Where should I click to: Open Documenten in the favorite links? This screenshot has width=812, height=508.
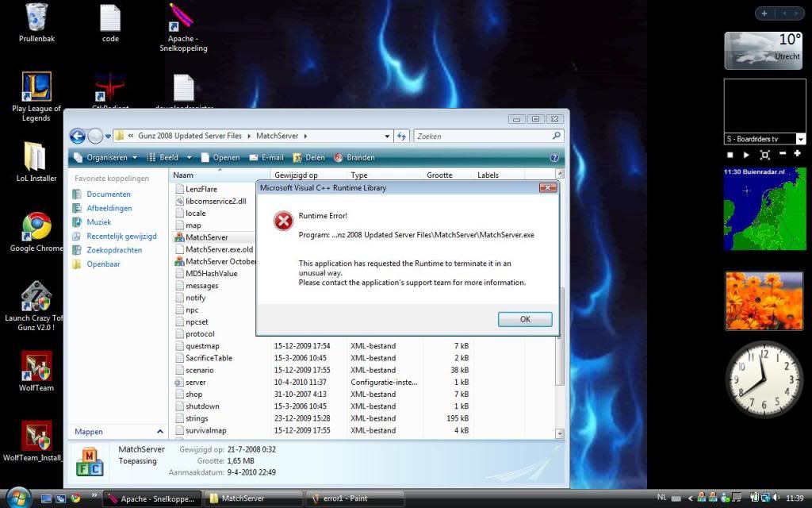(109, 194)
